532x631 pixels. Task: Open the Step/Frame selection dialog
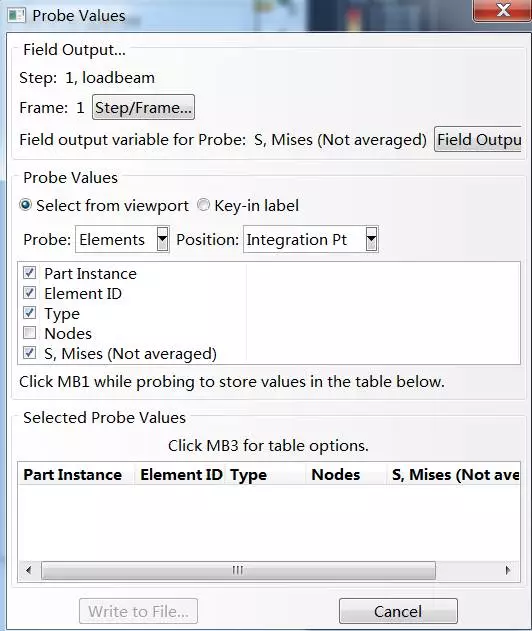(143, 107)
